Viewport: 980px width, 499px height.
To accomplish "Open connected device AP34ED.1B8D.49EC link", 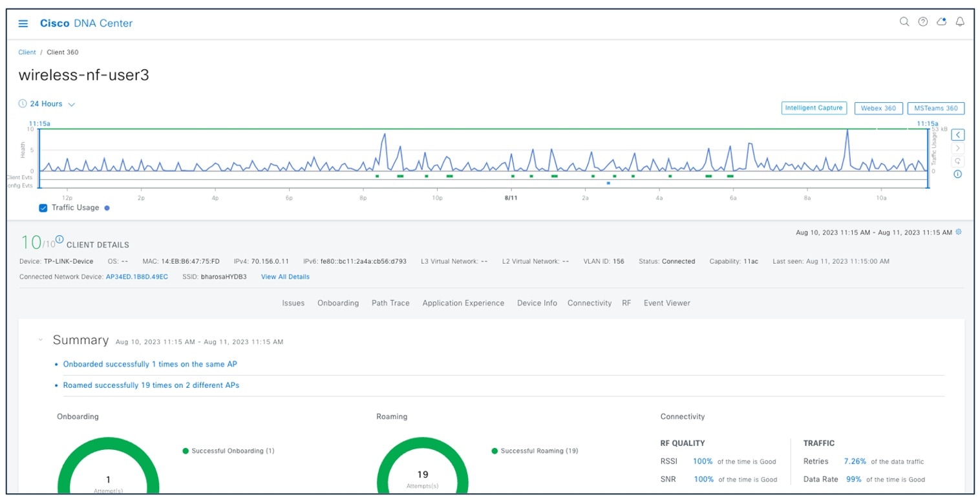I will point(136,277).
